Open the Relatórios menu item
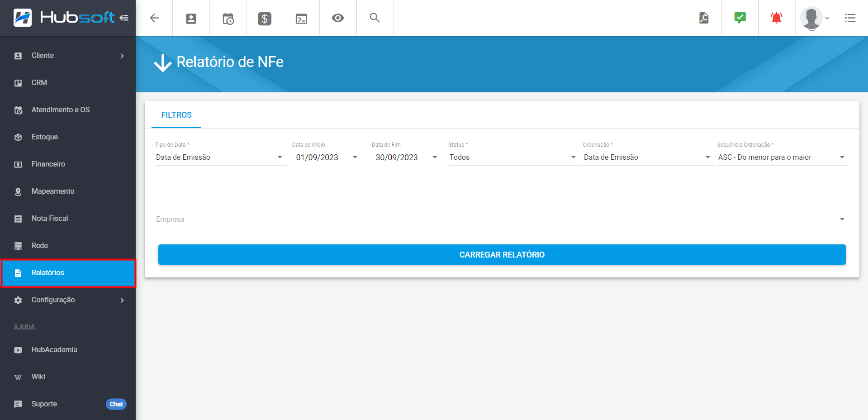This screenshot has width=868, height=420. click(x=68, y=273)
